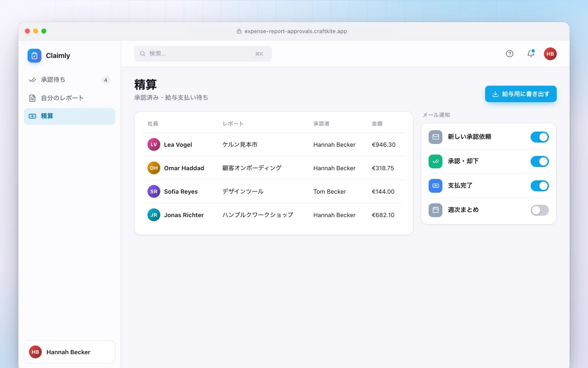Click the HB profile avatar in header
588x368 pixels.
(550, 54)
